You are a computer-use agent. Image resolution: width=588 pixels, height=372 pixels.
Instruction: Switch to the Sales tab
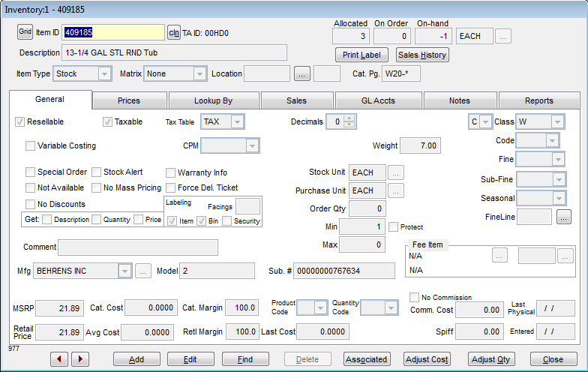click(297, 100)
